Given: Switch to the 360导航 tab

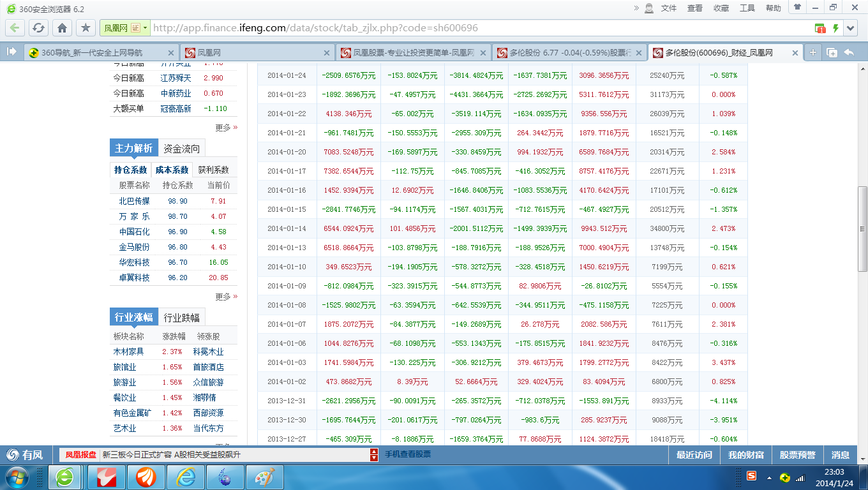Looking at the screenshot, I should pyautogui.click(x=101, y=53).
